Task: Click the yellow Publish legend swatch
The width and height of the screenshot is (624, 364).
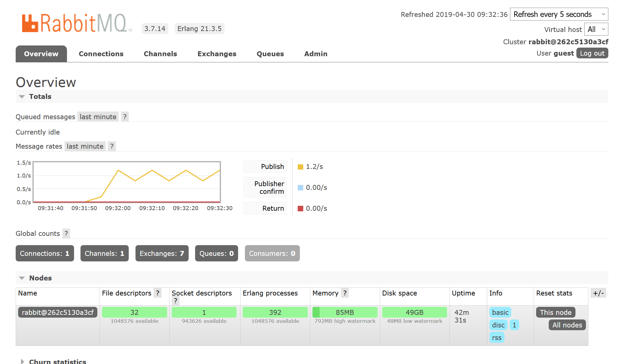Action: click(x=300, y=167)
